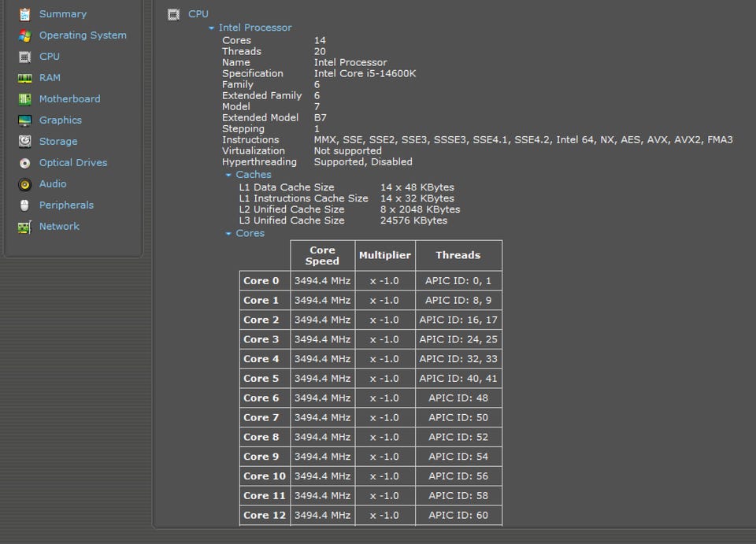Collapse the Intel Processor tree node

[x=212, y=28]
